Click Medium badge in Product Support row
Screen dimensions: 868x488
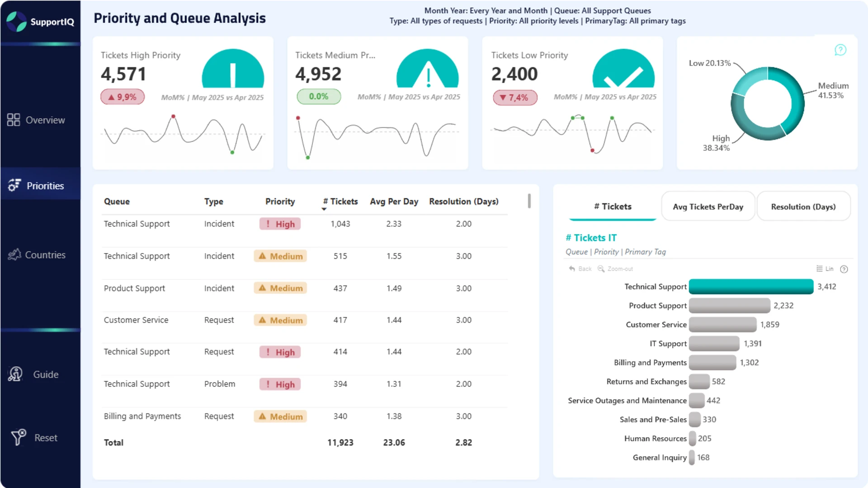[x=280, y=288]
